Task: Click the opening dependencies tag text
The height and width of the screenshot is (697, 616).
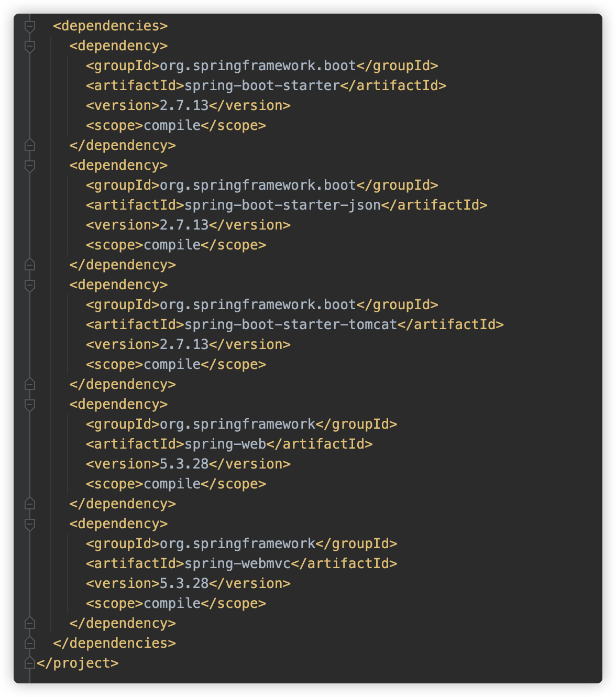Action: (x=111, y=26)
